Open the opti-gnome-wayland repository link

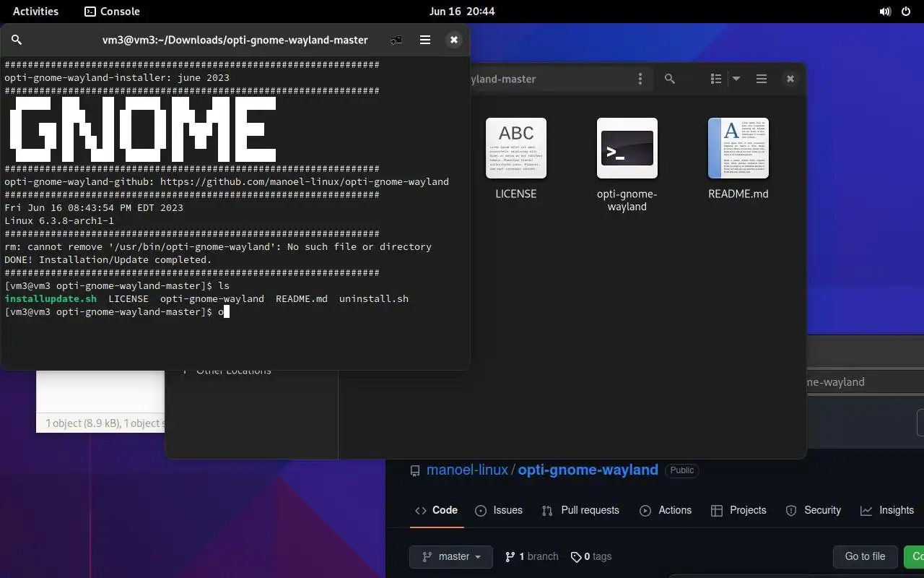coord(588,470)
